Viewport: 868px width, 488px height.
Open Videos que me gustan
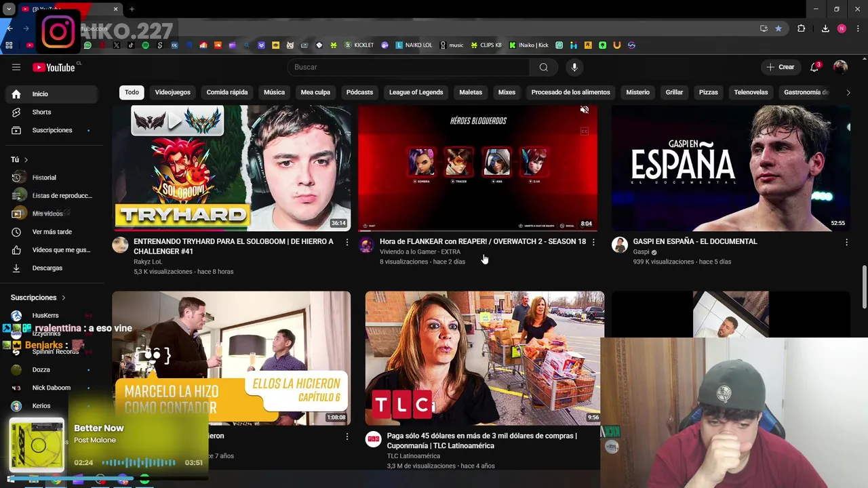[x=52, y=249]
